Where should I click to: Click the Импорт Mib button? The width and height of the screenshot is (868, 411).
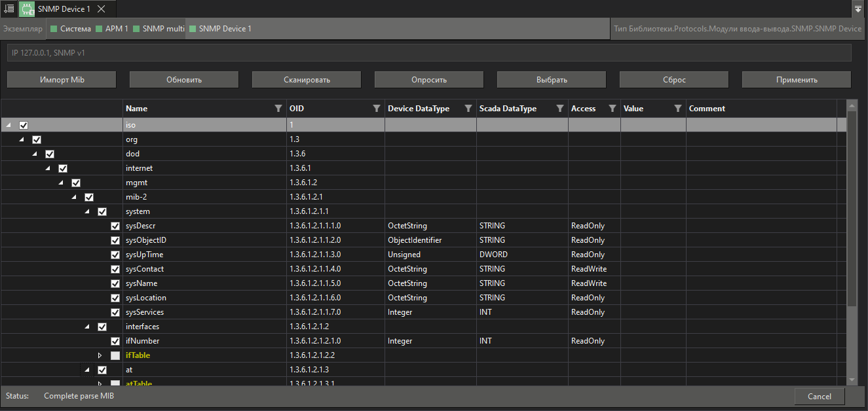click(61, 79)
